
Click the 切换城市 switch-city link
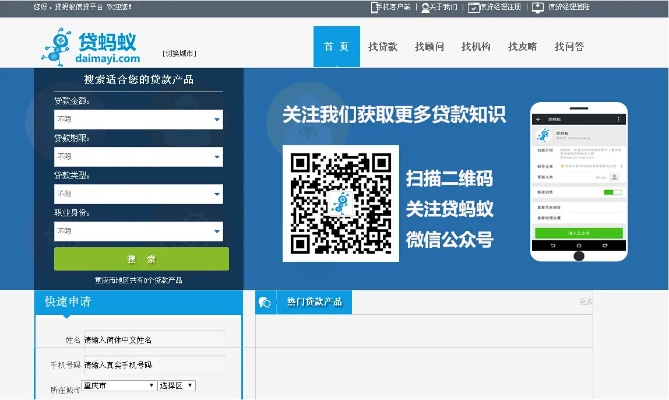(179, 53)
